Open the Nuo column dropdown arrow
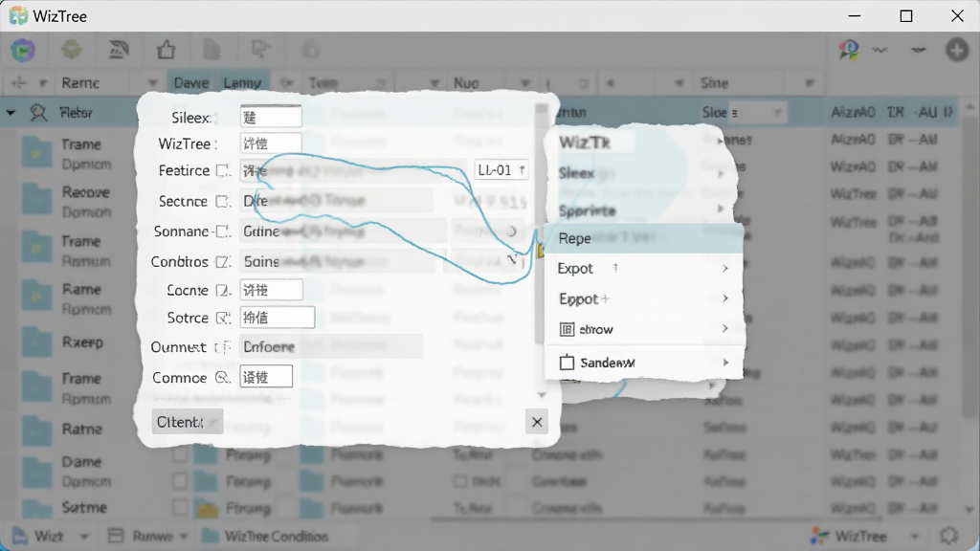The image size is (980, 551). tap(525, 83)
